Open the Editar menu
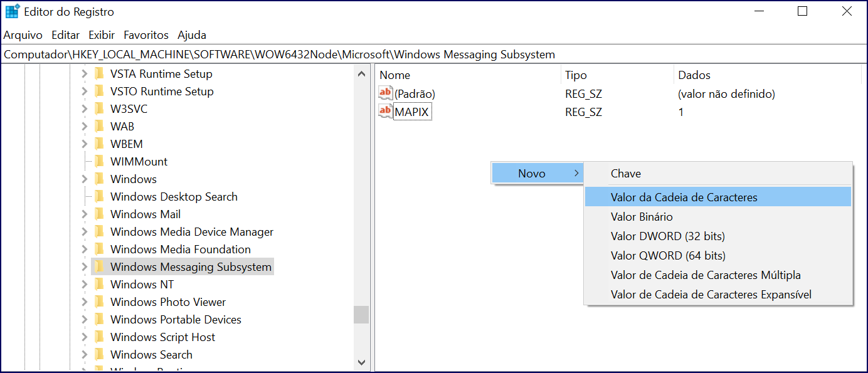The width and height of the screenshot is (868, 373). [66, 35]
